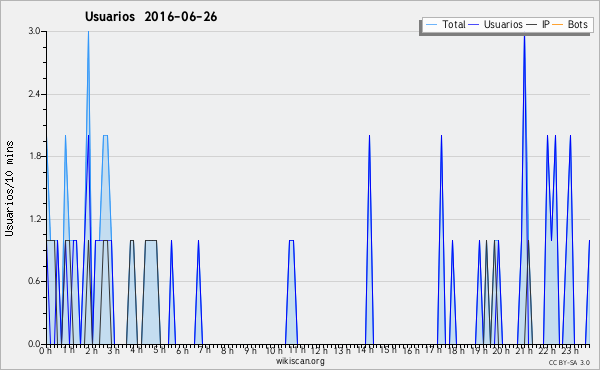Click the y-axis value 0.0
This screenshot has height=370, width=600.
(x=34, y=344)
